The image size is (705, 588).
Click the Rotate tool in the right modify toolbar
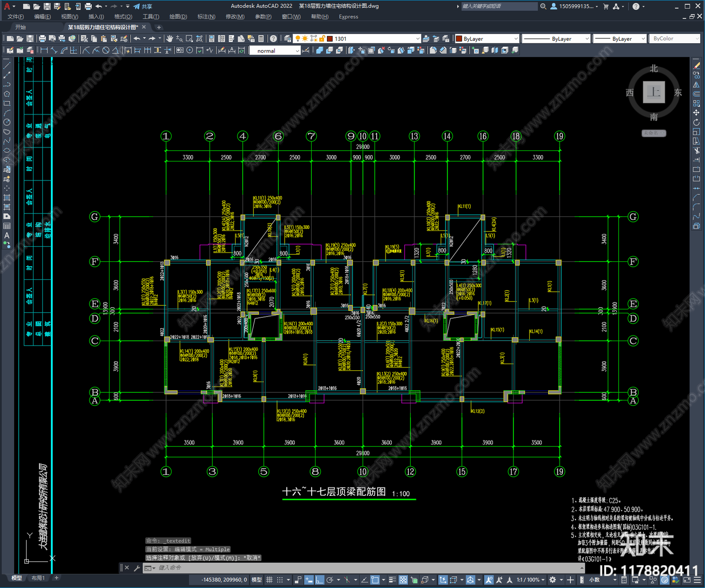(x=696, y=122)
